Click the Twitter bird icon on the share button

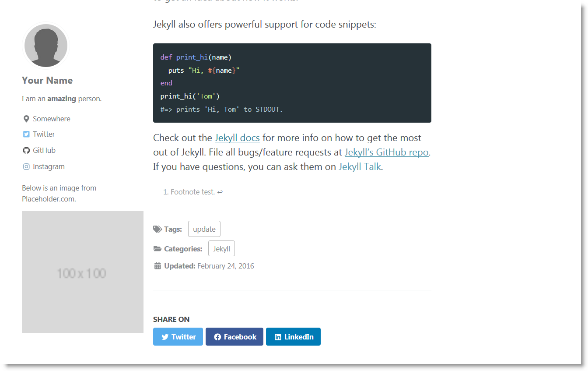[165, 336]
